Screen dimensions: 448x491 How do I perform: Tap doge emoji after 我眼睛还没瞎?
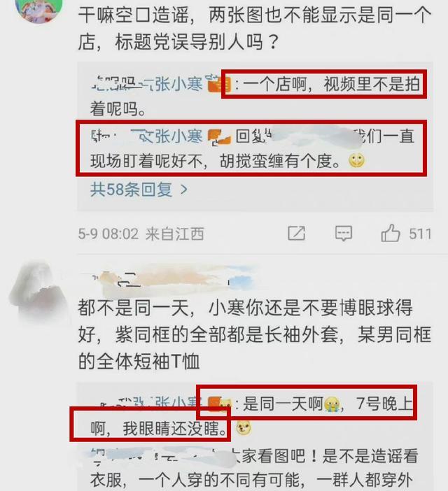pyautogui.click(x=244, y=428)
